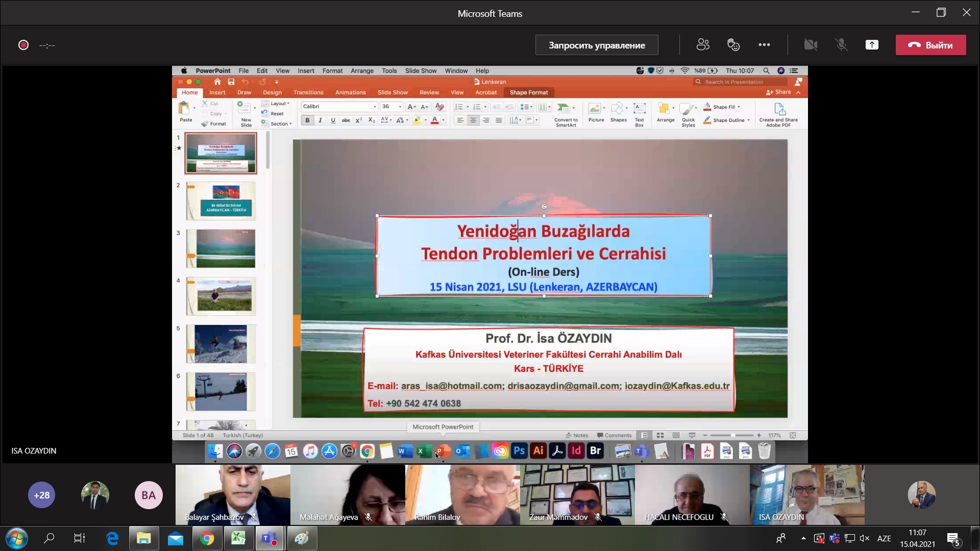Click the Save icon in title bar
The image size is (980, 551).
231,82
